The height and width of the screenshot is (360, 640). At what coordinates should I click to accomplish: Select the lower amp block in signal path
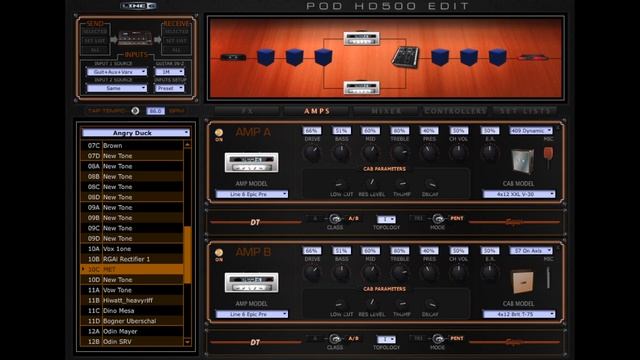click(362, 87)
